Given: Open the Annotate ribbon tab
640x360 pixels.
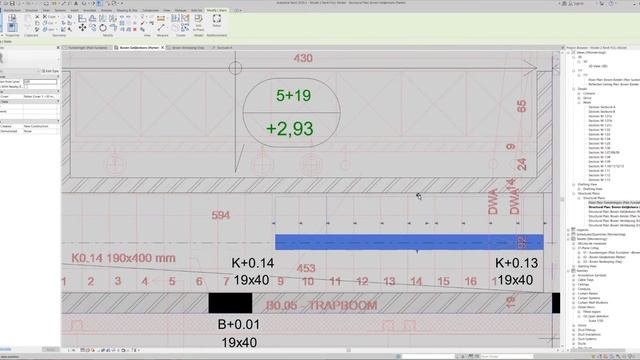Looking at the screenshot, I should tap(89, 10).
